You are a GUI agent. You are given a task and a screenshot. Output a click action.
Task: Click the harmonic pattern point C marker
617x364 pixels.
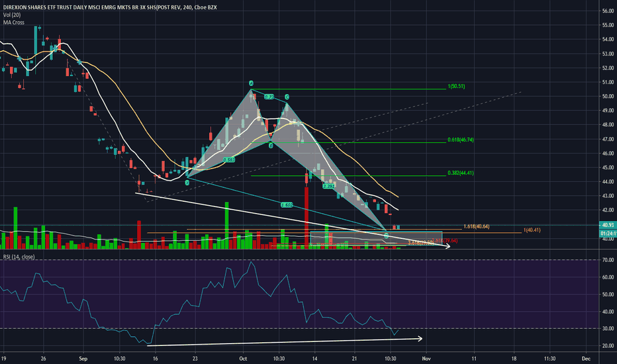287,97
